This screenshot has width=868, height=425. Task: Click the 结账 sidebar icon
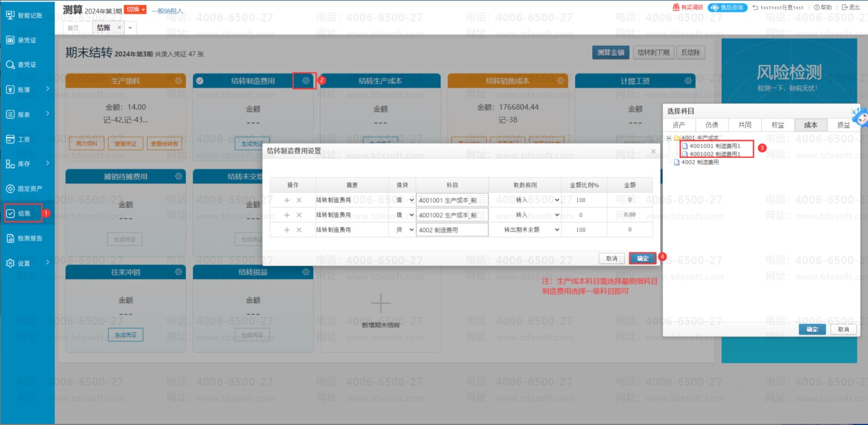[x=10, y=213]
